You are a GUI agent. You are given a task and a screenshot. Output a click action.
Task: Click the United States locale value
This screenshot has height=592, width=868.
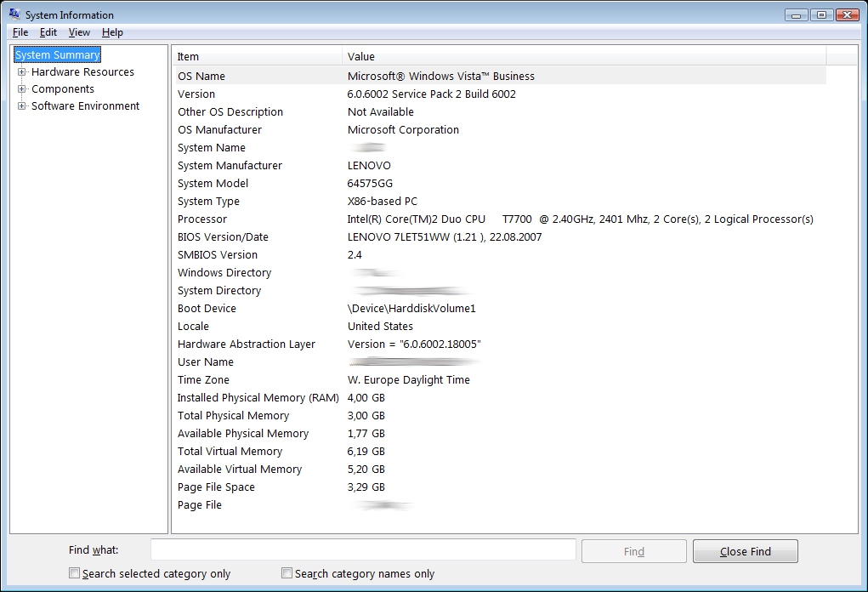[x=380, y=326]
